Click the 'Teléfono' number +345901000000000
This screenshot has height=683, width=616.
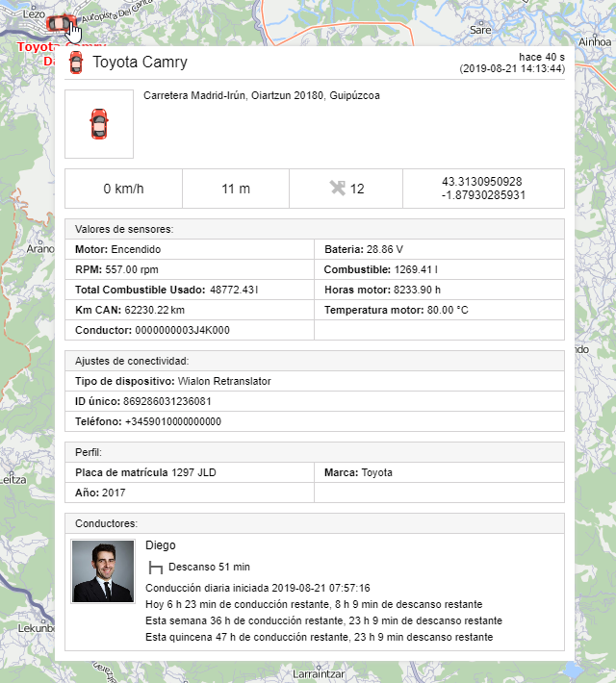coord(173,421)
